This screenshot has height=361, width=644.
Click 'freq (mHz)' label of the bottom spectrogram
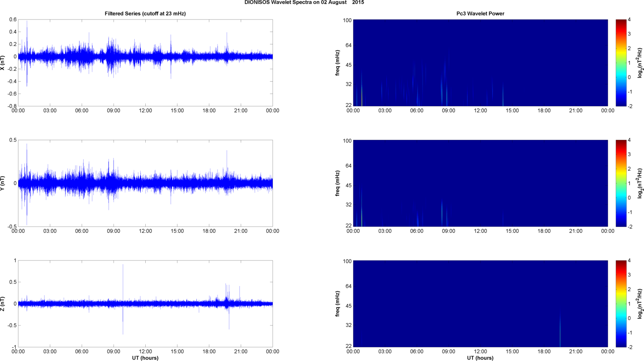338,304
